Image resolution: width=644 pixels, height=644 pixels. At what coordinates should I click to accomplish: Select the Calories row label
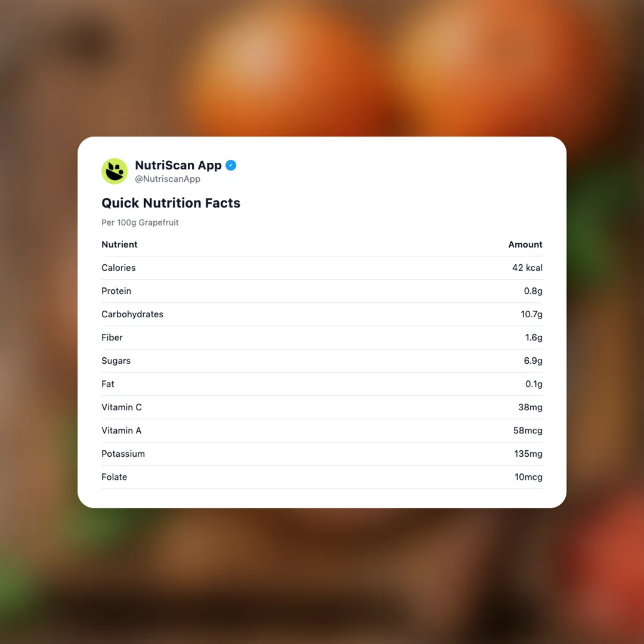coord(119,268)
